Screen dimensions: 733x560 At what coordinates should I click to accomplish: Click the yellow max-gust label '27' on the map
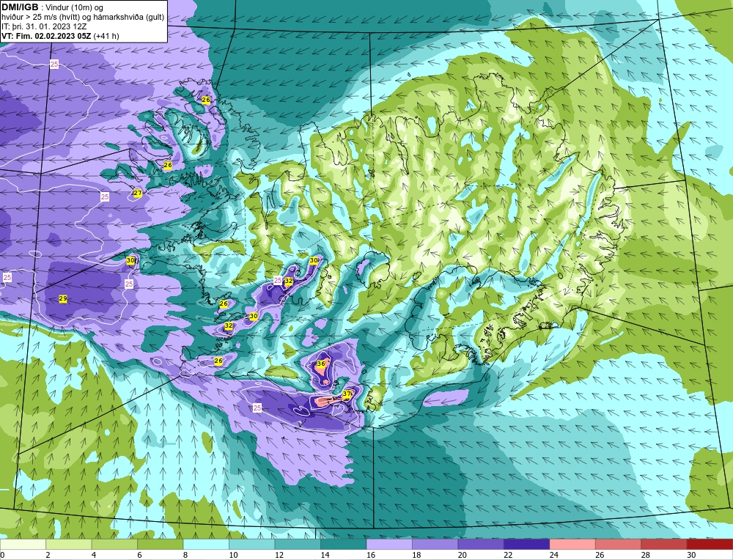point(138,193)
